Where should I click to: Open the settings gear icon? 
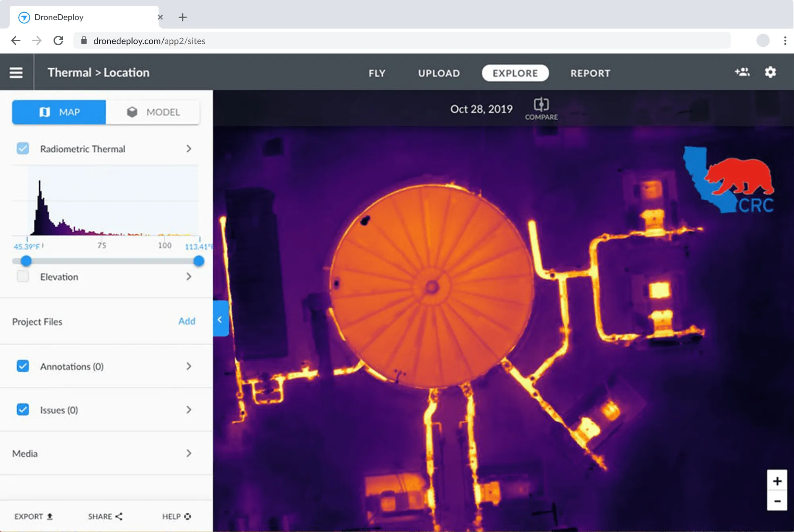point(770,72)
